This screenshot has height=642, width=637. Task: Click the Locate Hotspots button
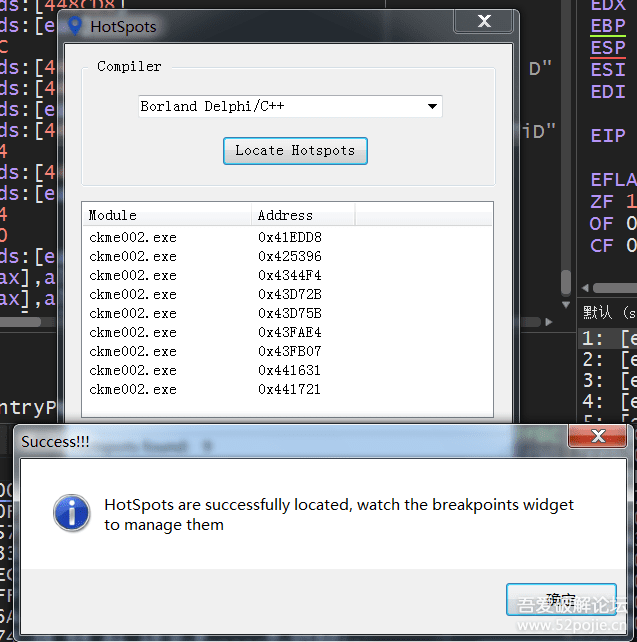point(295,151)
